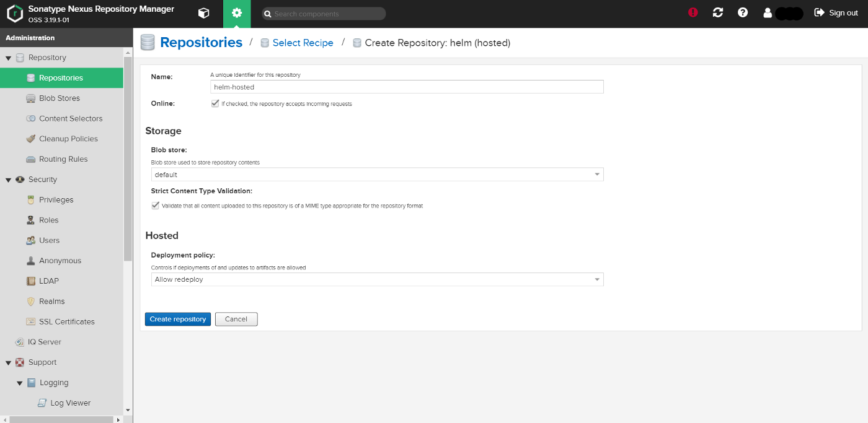Collapse the Security section

pyautogui.click(x=8, y=179)
